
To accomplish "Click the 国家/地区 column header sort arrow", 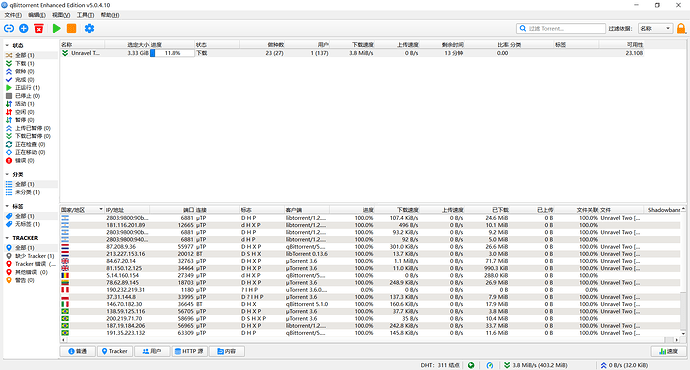I will pos(101,209).
